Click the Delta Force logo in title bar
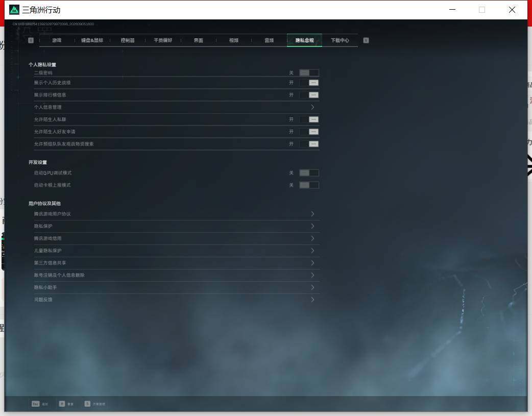Image resolution: width=532 pixels, height=416 pixels. pyautogui.click(x=14, y=10)
